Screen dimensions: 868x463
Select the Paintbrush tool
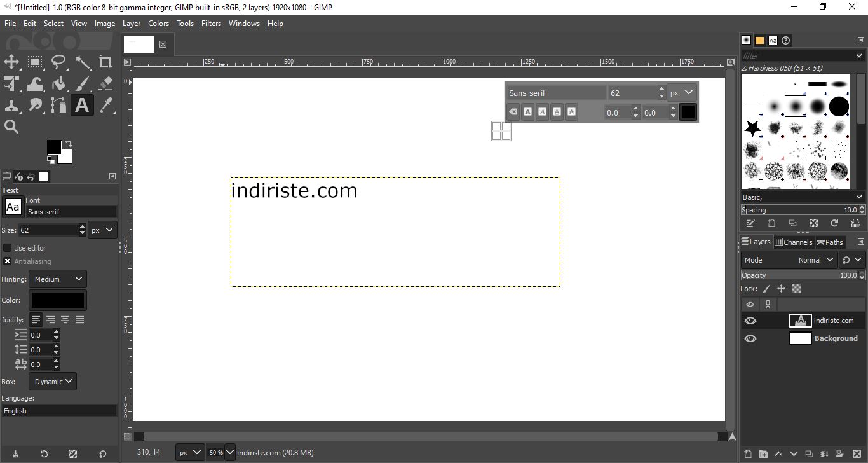(x=83, y=83)
